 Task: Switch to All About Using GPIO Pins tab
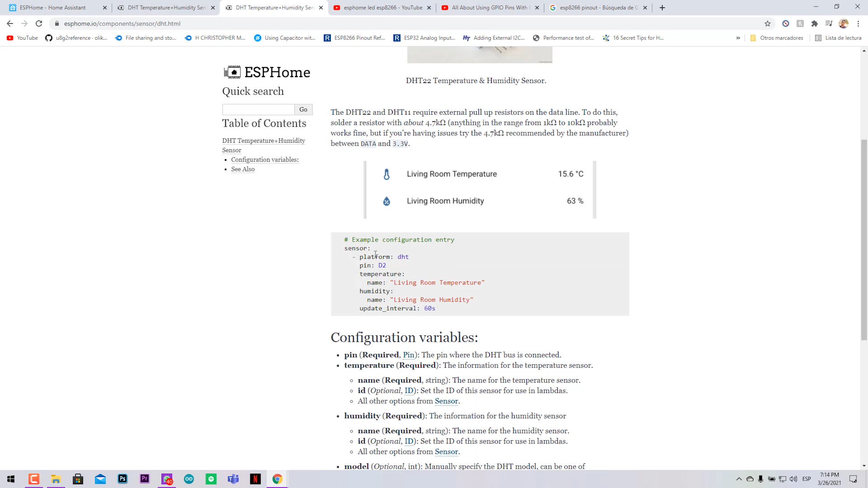489,8
